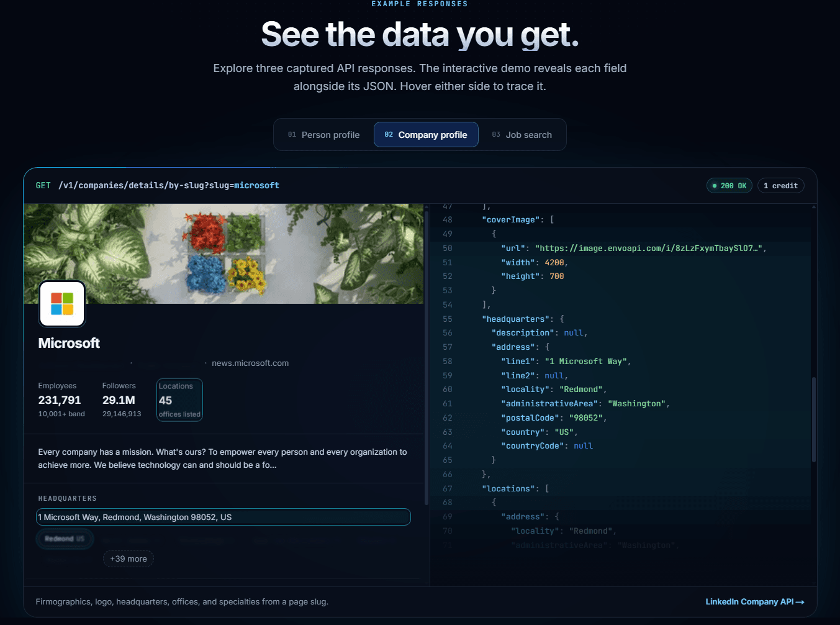Click the "country": "US" JSON line

(x=540, y=432)
